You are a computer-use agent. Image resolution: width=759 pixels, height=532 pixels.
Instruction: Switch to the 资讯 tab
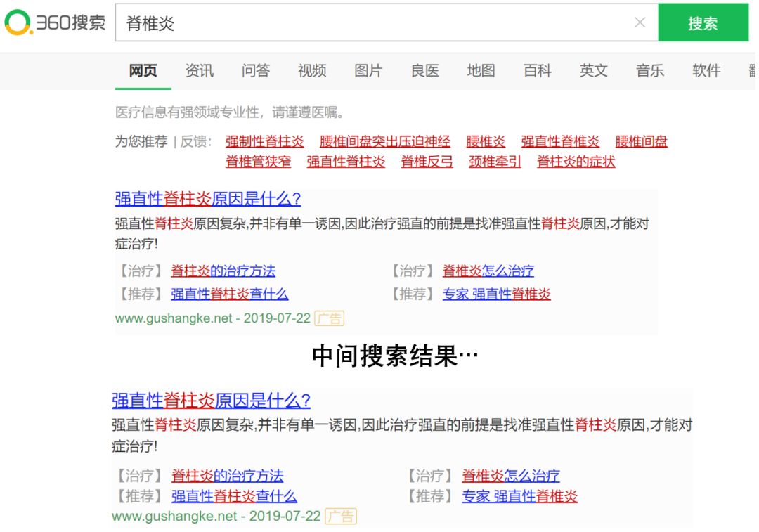pyautogui.click(x=199, y=70)
